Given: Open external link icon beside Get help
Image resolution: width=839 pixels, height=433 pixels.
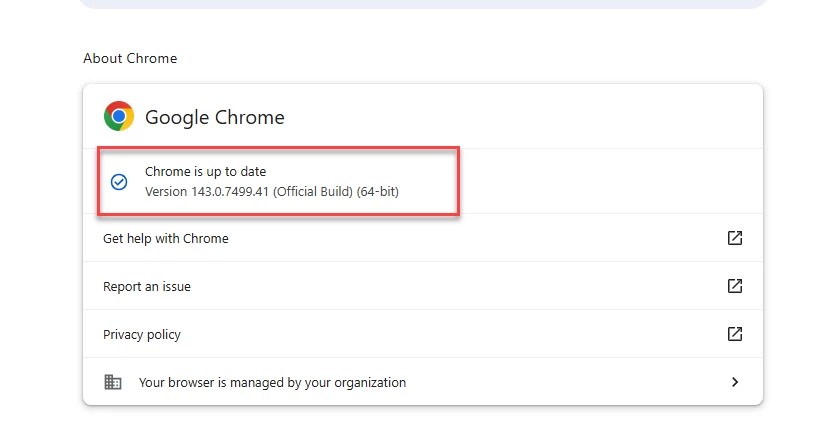Looking at the screenshot, I should point(735,238).
